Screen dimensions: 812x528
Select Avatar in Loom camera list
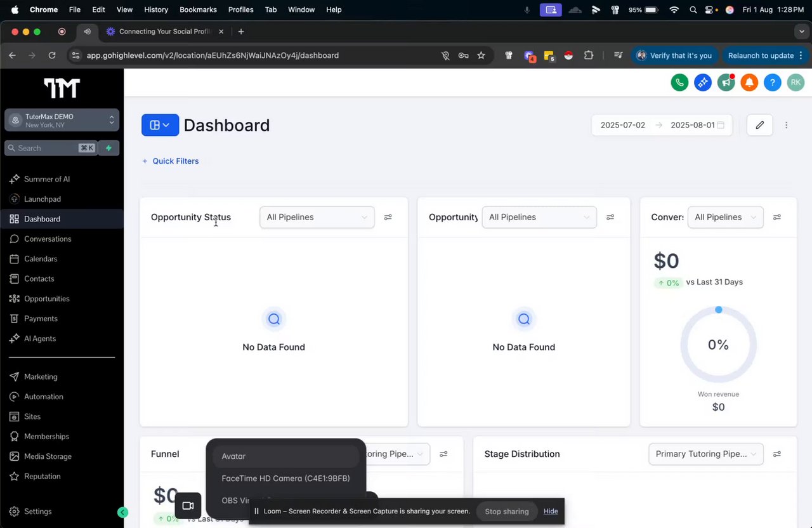(x=285, y=456)
